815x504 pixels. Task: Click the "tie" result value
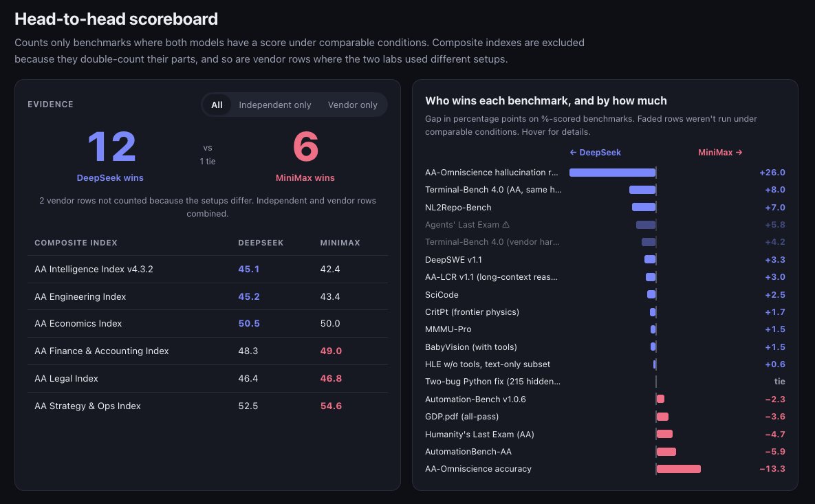point(780,382)
